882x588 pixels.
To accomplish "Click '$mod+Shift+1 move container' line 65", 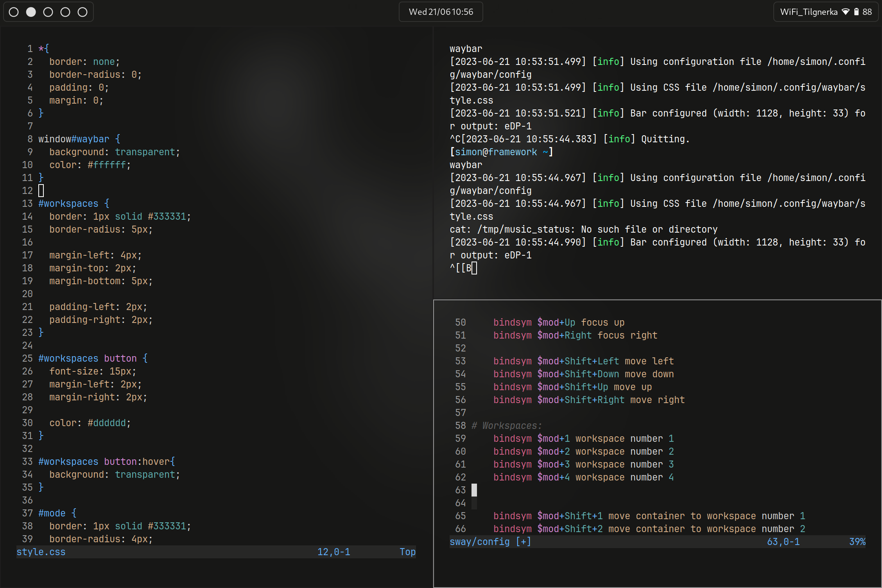I will 649,516.
